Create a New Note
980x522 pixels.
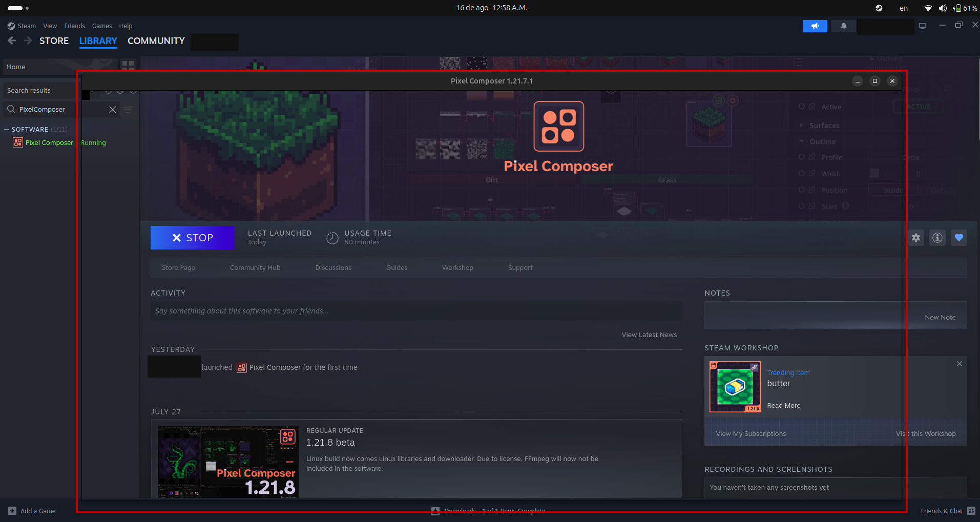(940, 318)
